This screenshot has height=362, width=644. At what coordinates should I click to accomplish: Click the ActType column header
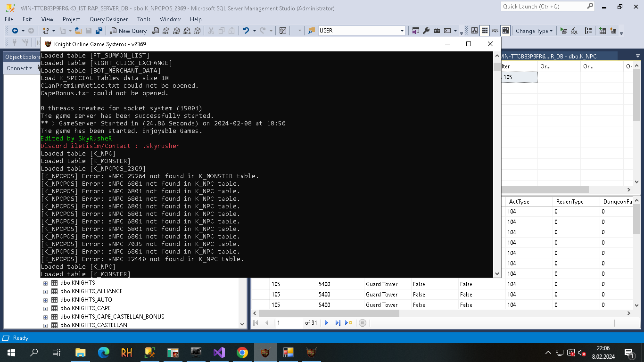528,202
